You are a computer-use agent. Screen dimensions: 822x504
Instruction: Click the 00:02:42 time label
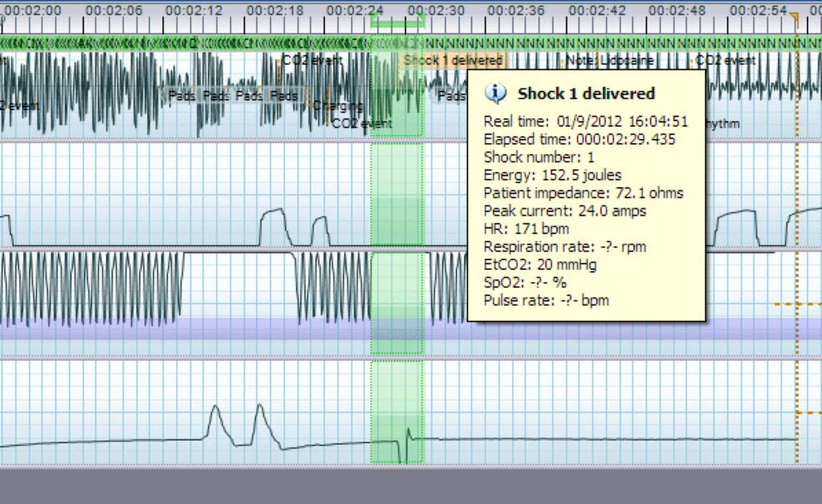[597, 10]
